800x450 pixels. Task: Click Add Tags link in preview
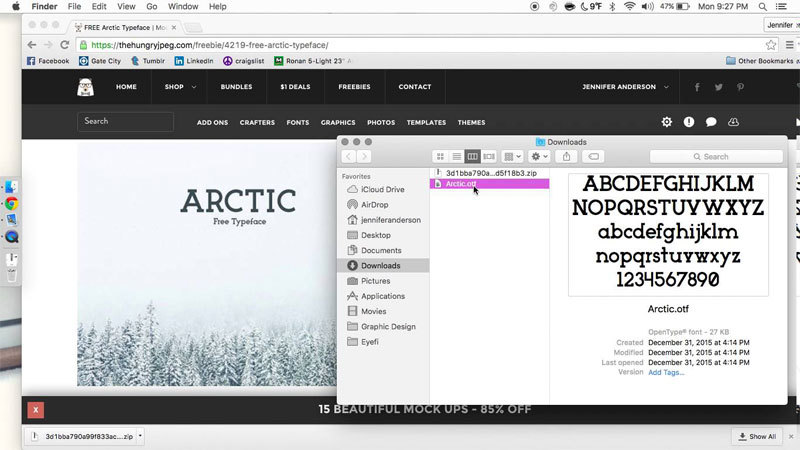[666, 372]
